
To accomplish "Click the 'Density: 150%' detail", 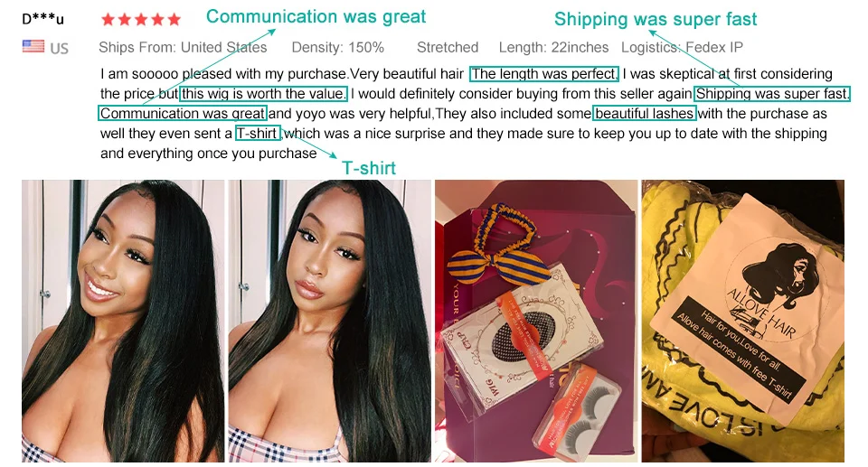I will tap(337, 48).
